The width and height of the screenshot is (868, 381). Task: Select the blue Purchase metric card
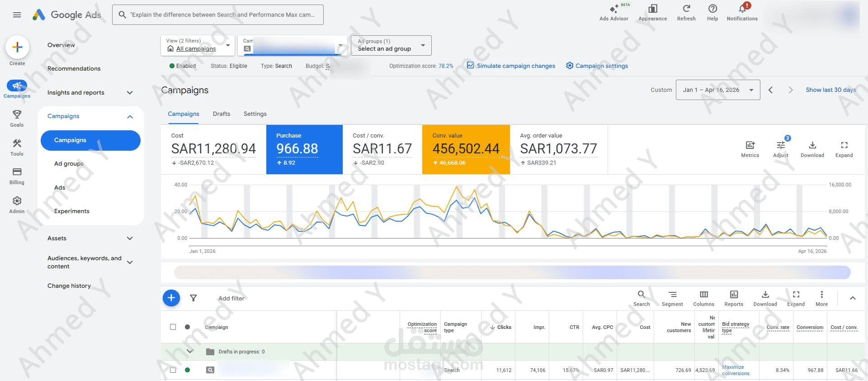click(304, 149)
